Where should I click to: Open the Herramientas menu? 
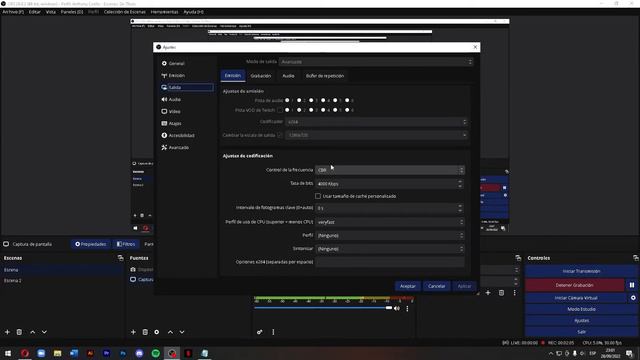(x=164, y=12)
